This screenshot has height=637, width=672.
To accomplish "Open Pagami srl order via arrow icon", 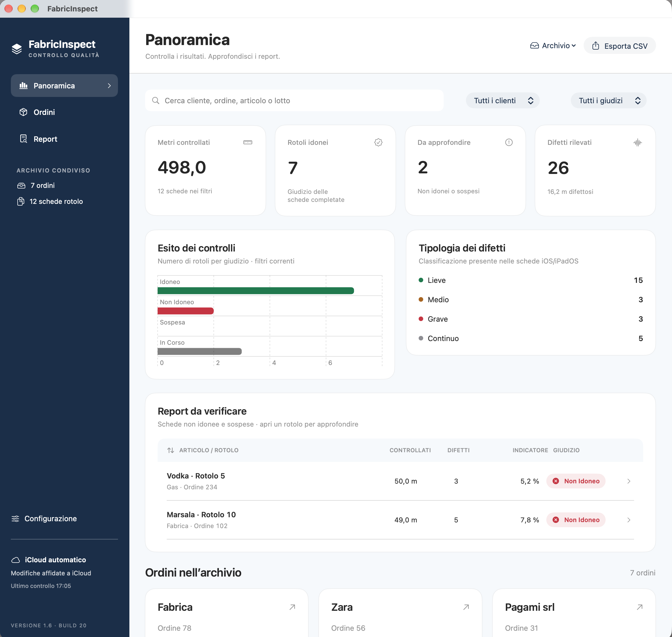I will point(640,607).
